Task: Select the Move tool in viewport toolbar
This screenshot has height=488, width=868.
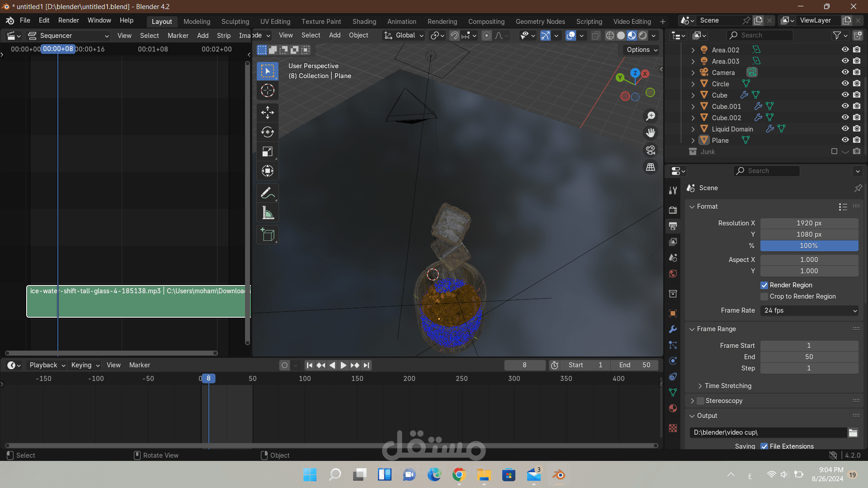Action: point(268,112)
